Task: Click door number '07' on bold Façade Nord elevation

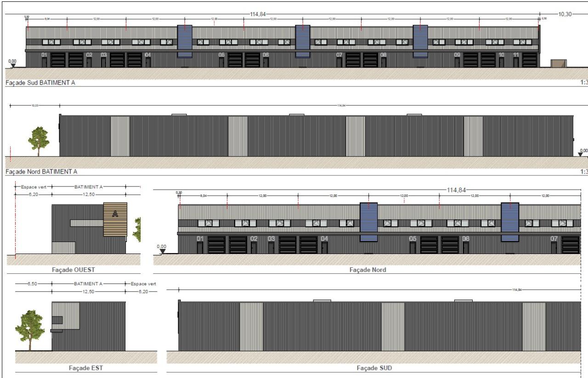Action: pyautogui.click(x=554, y=239)
